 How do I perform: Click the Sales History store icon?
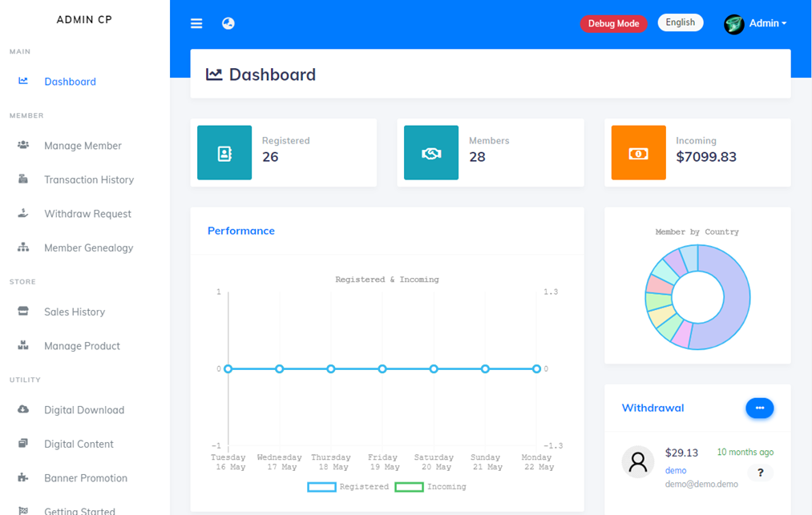pyautogui.click(x=23, y=312)
